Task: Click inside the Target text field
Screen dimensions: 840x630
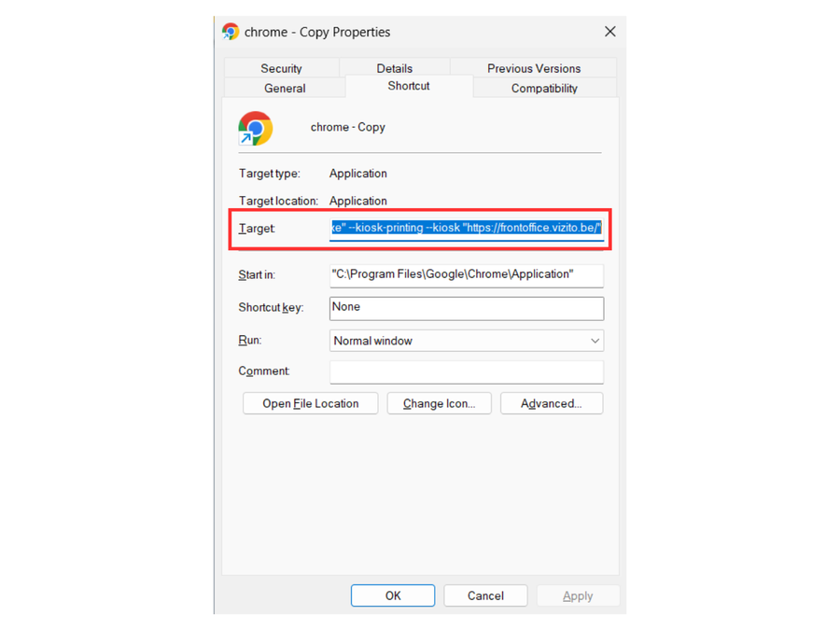Action: coord(466,228)
